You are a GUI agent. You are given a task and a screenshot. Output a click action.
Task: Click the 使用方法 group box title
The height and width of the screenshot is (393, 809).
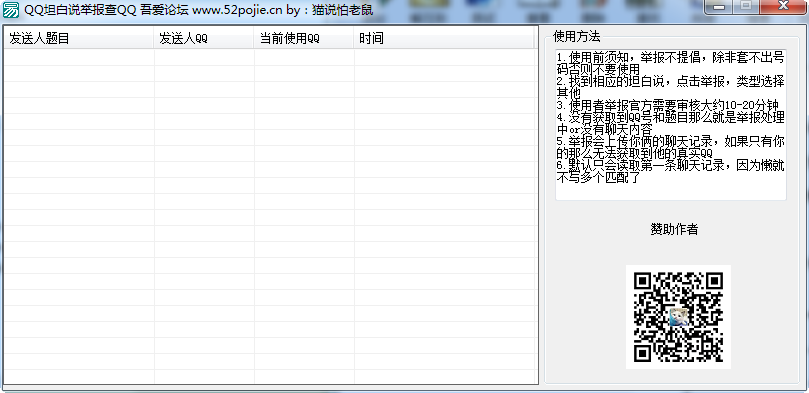click(x=577, y=37)
